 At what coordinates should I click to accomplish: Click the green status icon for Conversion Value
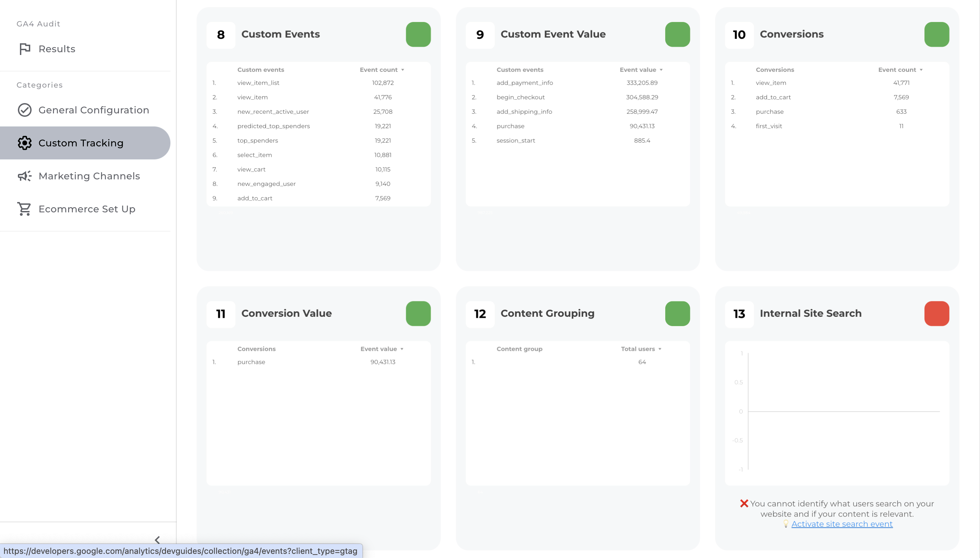coord(418,313)
